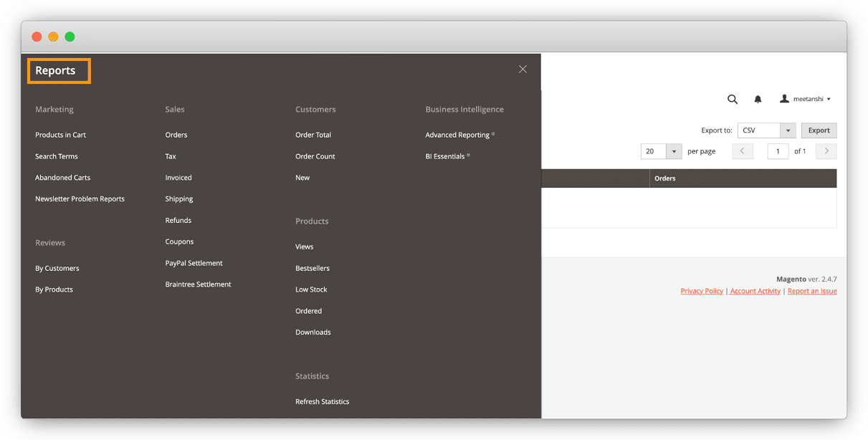868x440 pixels.
Task: Click the Report an Issue link
Action: click(812, 291)
